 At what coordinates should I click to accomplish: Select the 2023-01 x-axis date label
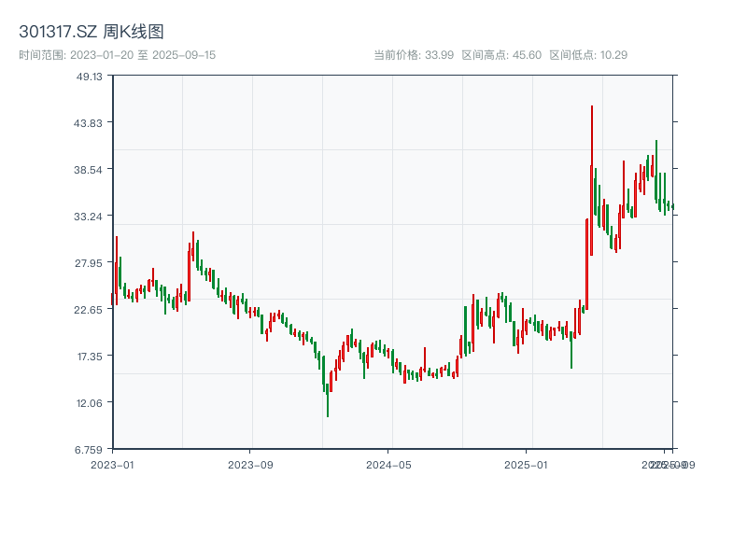point(112,464)
